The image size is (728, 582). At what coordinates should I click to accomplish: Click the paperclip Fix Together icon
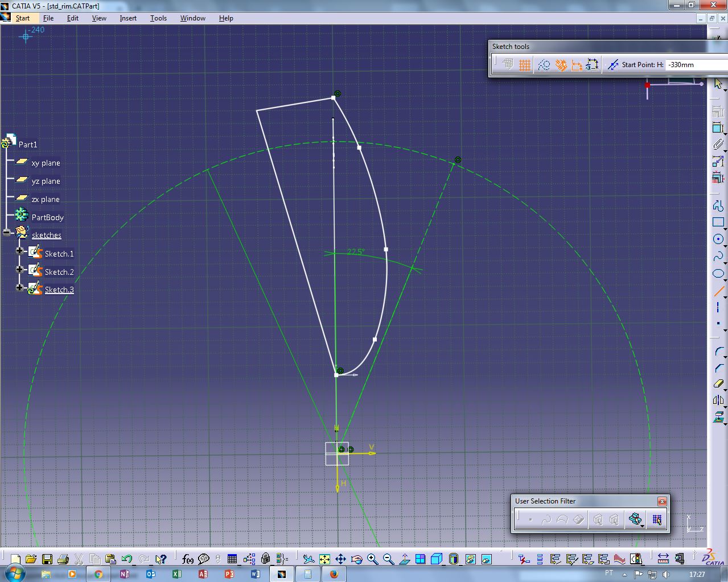tap(718, 145)
